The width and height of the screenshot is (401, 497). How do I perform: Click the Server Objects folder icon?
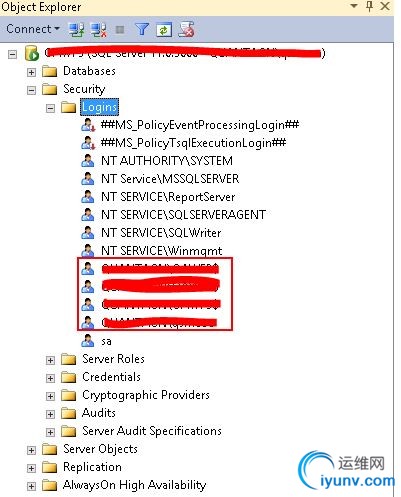click(x=50, y=449)
